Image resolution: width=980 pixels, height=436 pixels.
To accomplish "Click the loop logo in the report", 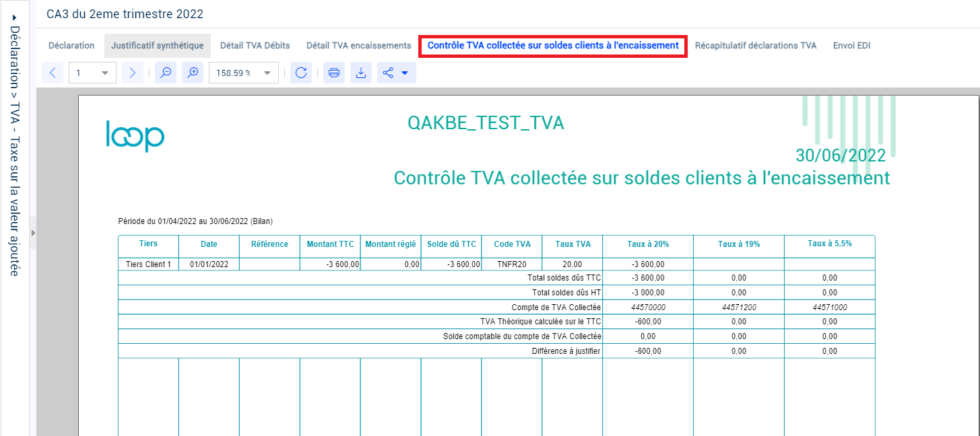I will tap(135, 136).
